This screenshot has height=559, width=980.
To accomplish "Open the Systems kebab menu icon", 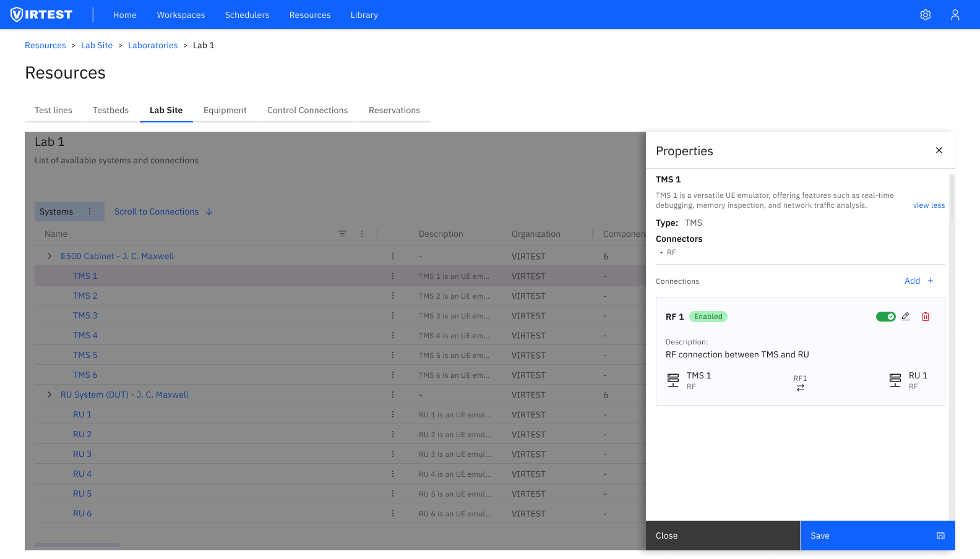I will tap(90, 211).
